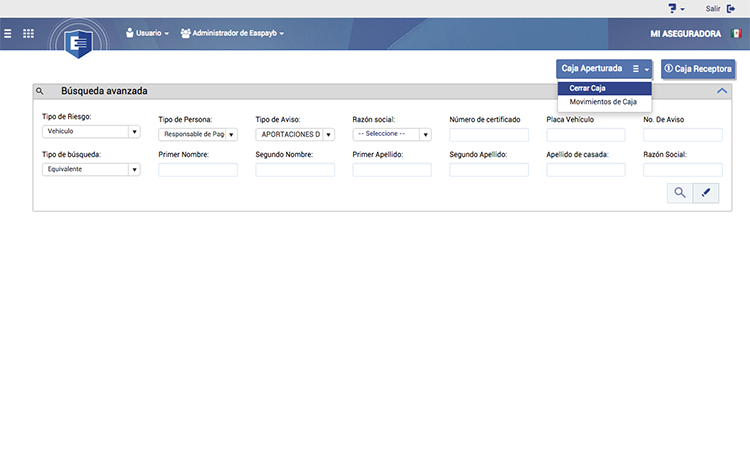The height and width of the screenshot is (461, 750).
Task: Focus the Primer Nombre field
Action: click(x=198, y=170)
